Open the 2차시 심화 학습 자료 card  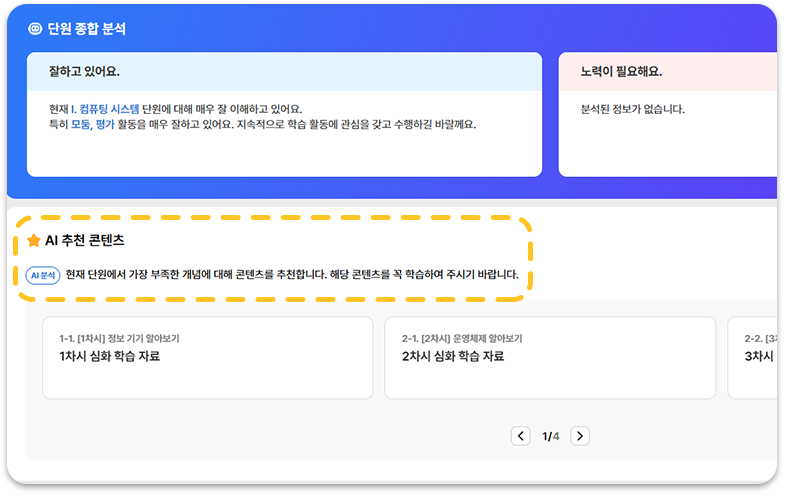(x=550, y=358)
